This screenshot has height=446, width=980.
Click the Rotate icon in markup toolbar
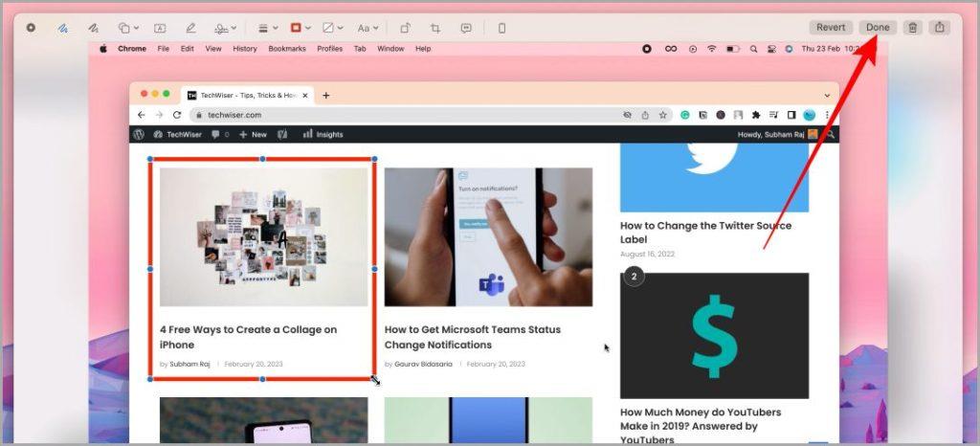click(405, 28)
